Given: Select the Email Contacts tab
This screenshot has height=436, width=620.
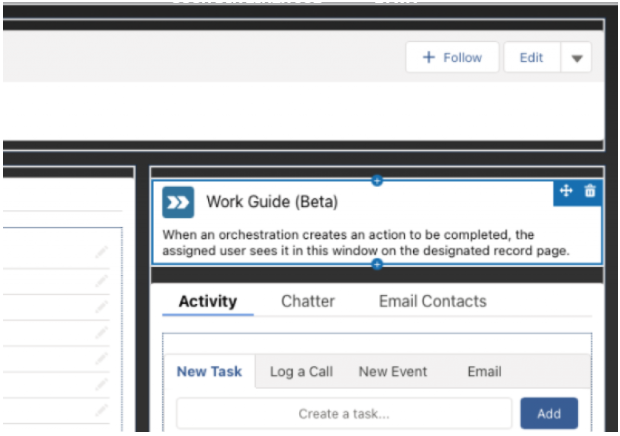Looking at the screenshot, I should click(x=432, y=301).
